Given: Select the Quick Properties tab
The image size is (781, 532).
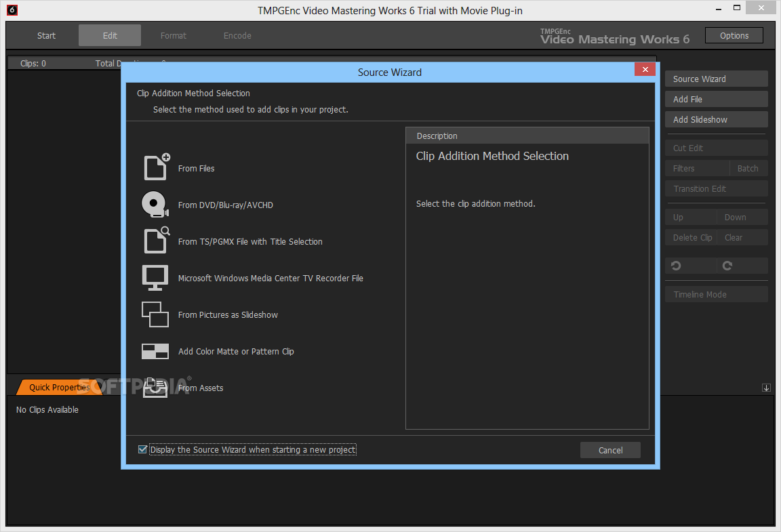Looking at the screenshot, I should click(59, 387).
